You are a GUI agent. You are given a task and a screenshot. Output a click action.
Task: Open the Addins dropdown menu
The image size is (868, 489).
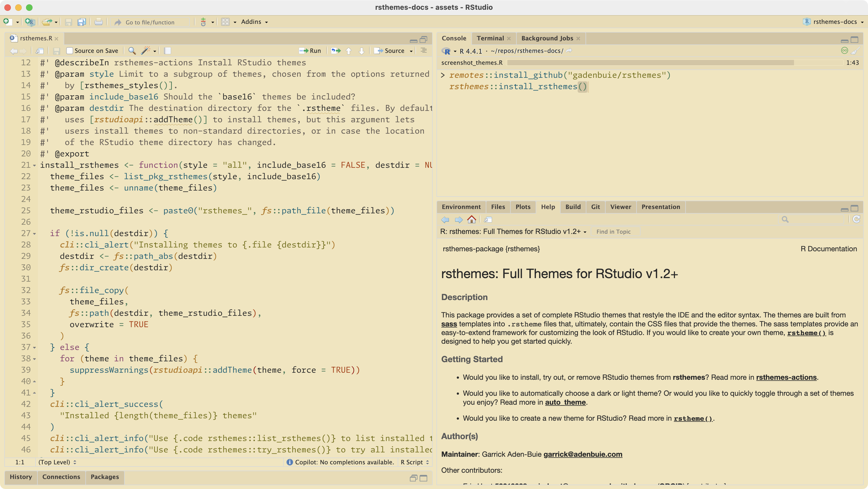(x=254, y=22)
